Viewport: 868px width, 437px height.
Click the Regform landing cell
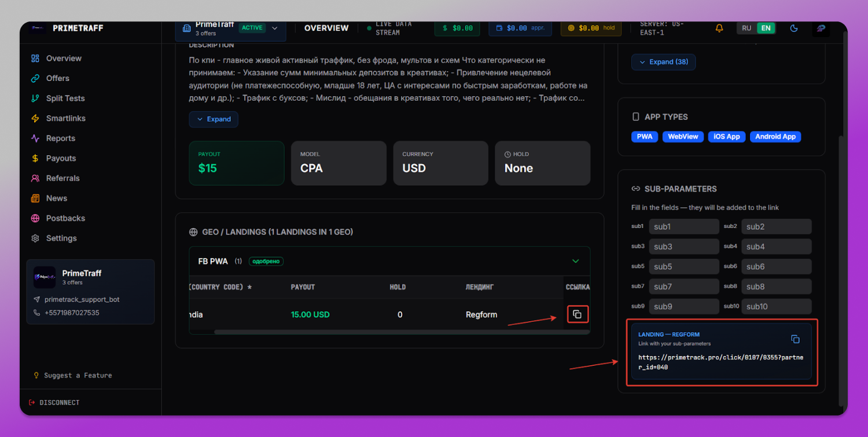[481, 315]
